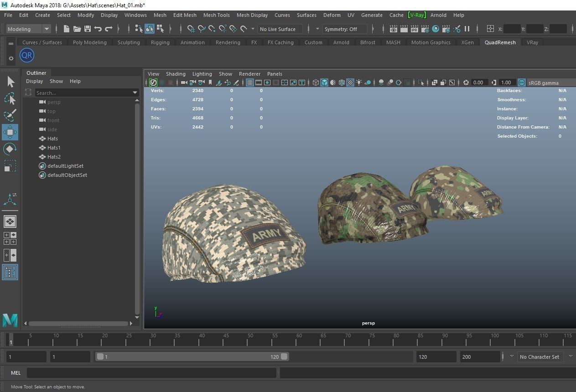Create a new scene with the New Scene icon
The height and width of the screenshot is (392, 576).
coord(67,29)
